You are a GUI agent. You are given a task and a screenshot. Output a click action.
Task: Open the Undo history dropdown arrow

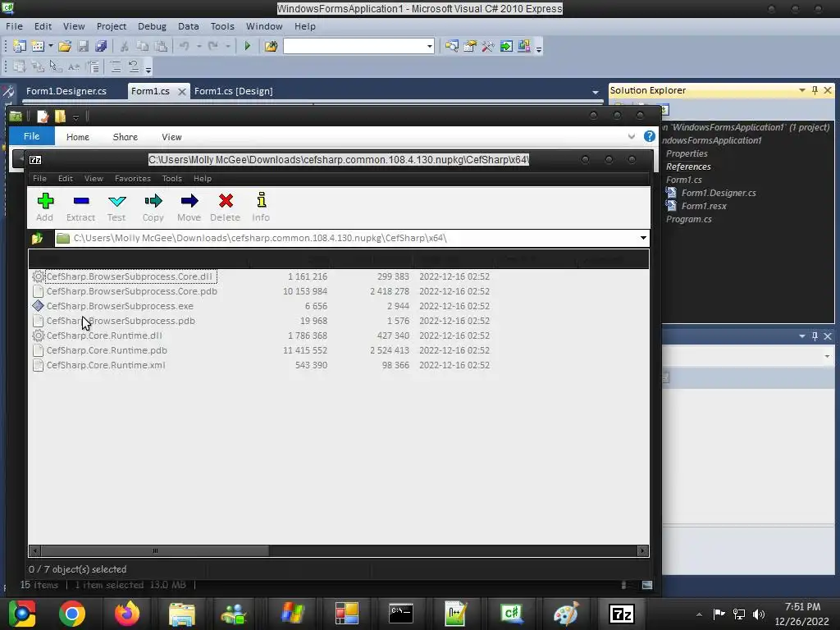199,46
